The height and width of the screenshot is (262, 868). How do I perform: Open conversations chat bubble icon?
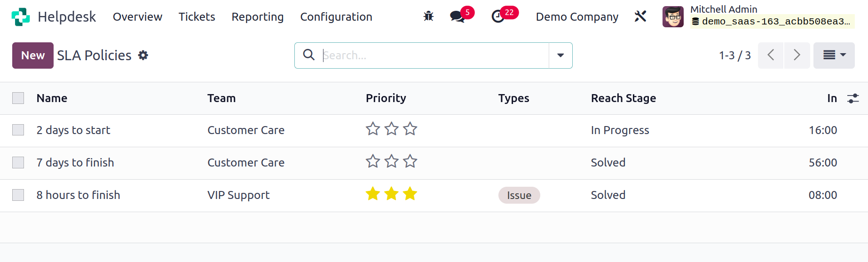(457, 16)
